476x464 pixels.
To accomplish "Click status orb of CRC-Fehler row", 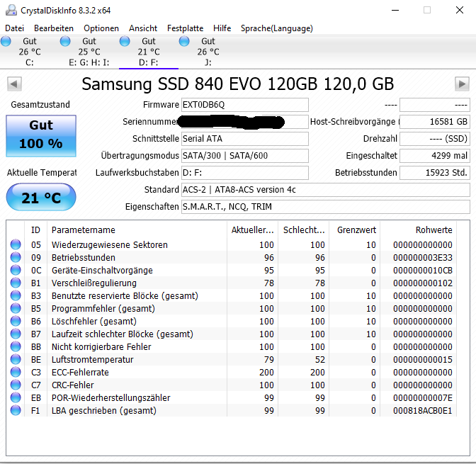I will pyautogui.click(x=16, y=385).
